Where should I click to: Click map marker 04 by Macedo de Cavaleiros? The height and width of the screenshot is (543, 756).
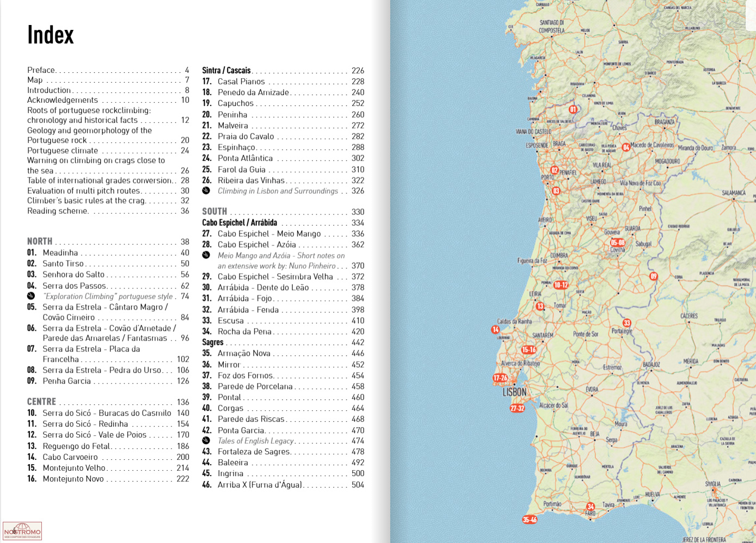626,147
